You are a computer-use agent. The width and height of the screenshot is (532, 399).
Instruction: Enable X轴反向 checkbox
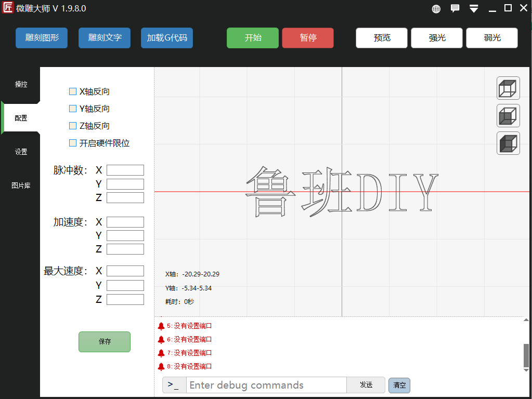point(73,91)
